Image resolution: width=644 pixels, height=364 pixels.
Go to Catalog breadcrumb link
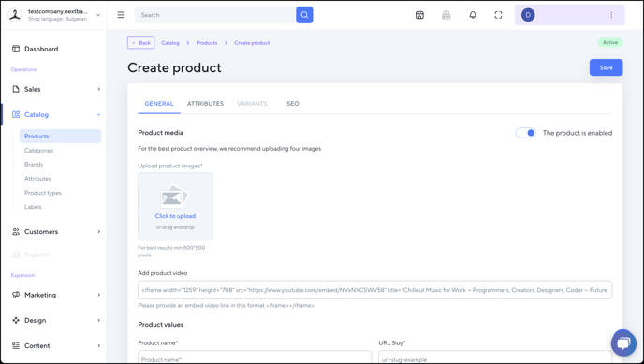point(170,43)
